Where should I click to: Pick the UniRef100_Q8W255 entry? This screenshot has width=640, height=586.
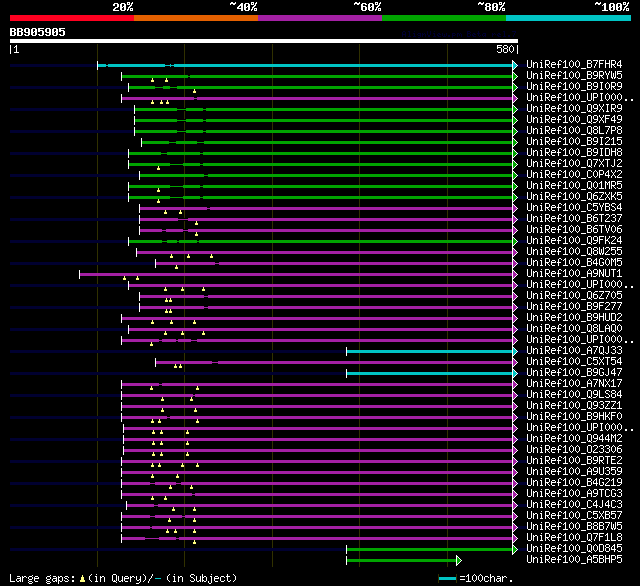click(574, 252)
